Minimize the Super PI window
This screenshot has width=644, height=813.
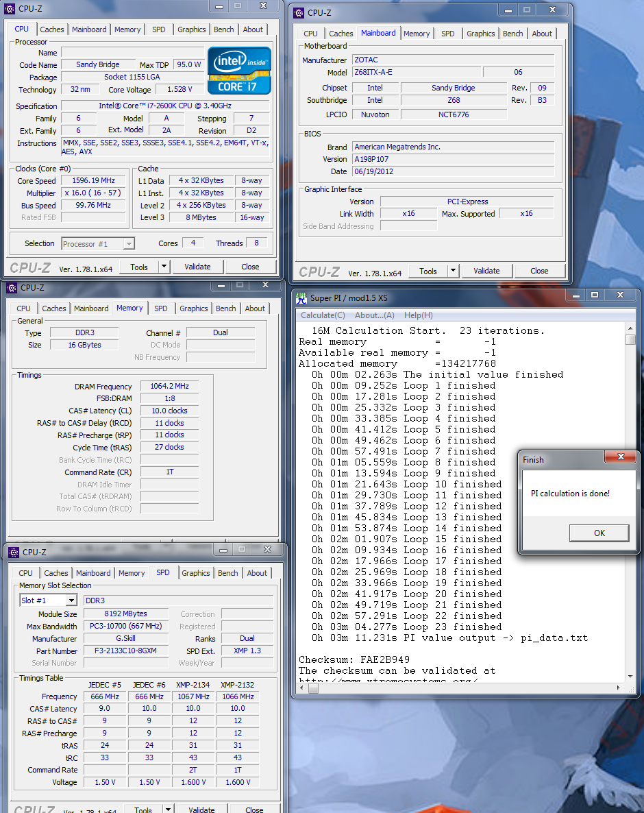575,295
